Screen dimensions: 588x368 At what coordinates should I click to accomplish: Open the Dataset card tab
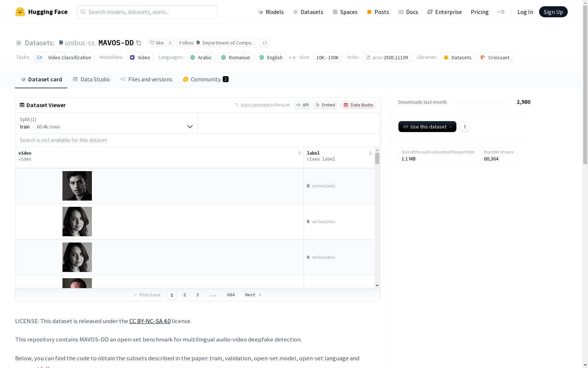[x=41, y=79]
